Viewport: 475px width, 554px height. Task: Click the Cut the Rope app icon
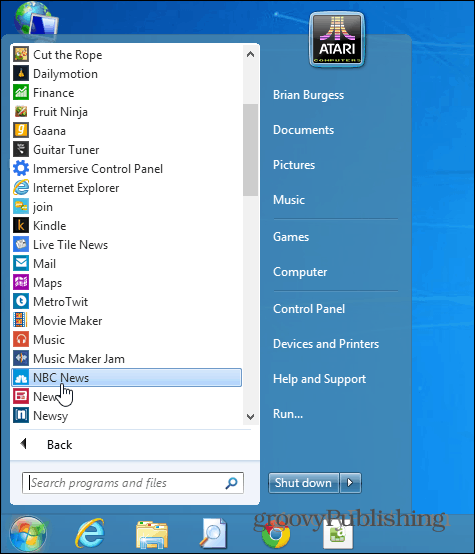(21, 54)
